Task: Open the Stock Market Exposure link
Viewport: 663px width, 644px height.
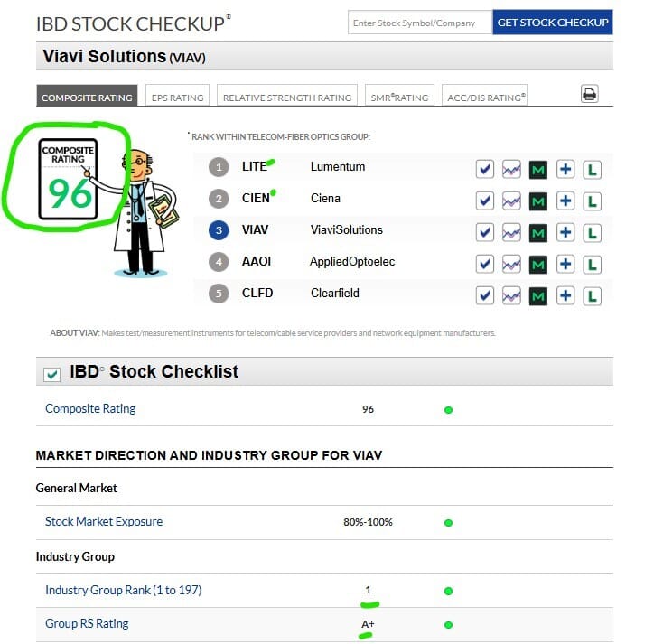Action: (104, 521)
